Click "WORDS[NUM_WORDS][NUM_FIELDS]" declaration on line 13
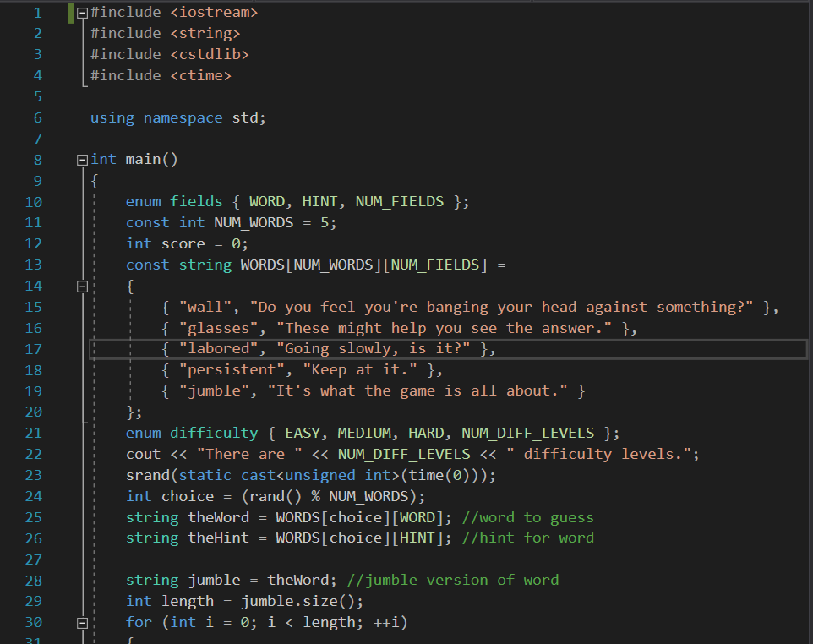813x644 pixels. pyautogui.click(x=364, y=265)
